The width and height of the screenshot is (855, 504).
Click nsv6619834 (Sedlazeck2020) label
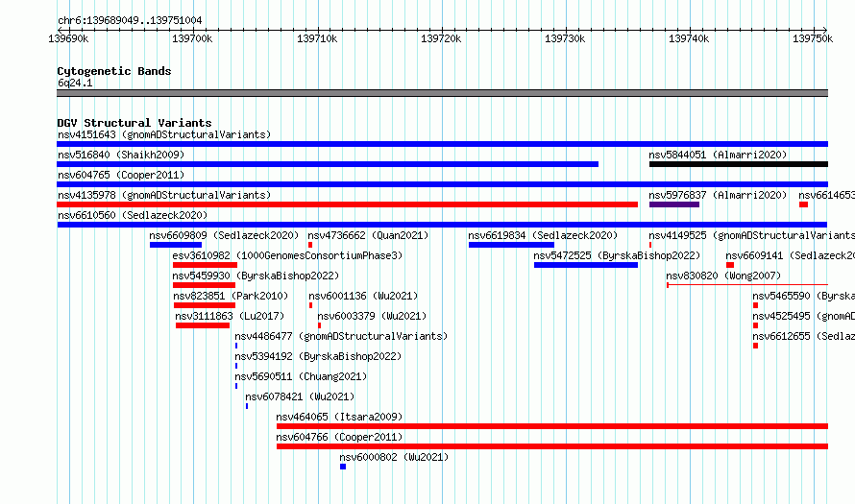point(543,235)
